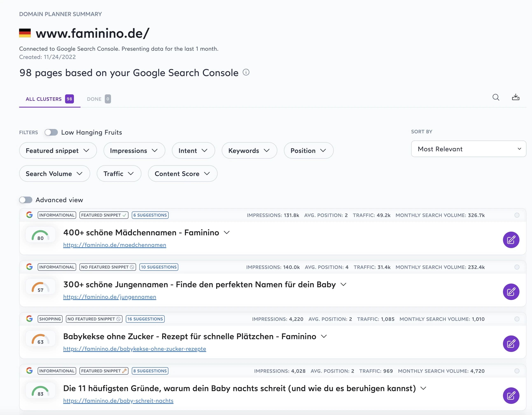
Task: Click the content score gauge showing 83
Action: coord(40,390)
